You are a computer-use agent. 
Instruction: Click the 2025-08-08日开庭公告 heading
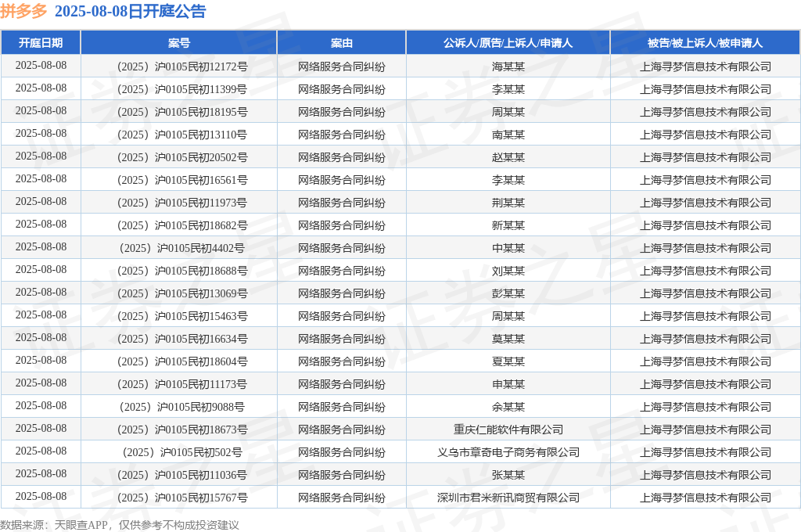[x=131, y=11]
